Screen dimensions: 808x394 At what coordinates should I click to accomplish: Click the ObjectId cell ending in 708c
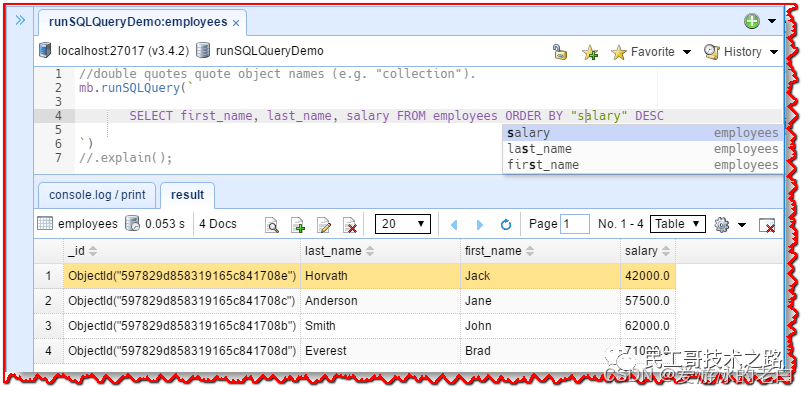[182, 301]
